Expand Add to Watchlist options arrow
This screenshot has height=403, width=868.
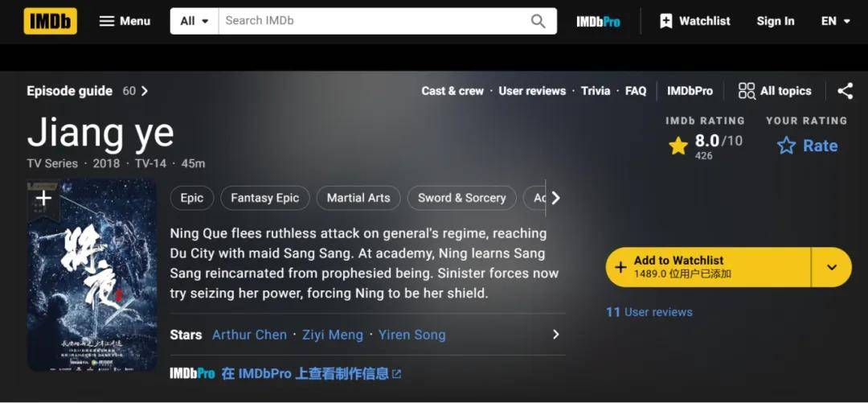pos(832,267)
